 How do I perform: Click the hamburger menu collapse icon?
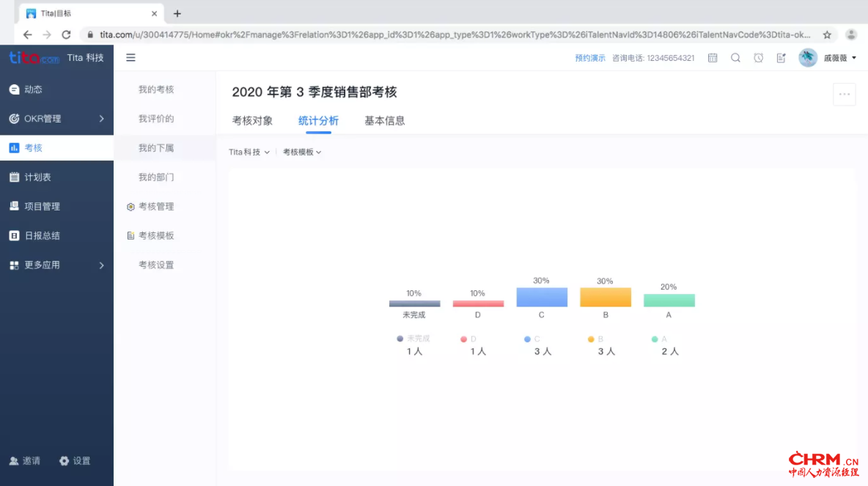tap(130, 58)
